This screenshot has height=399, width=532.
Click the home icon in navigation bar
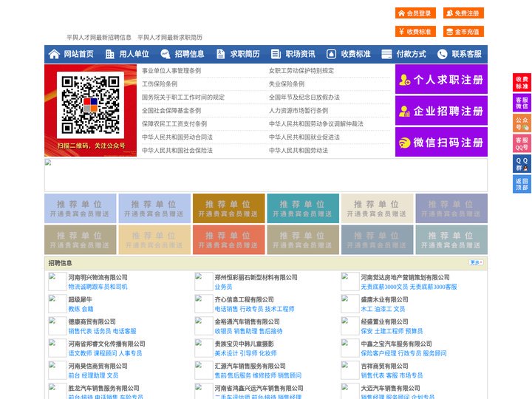[54, 54]
